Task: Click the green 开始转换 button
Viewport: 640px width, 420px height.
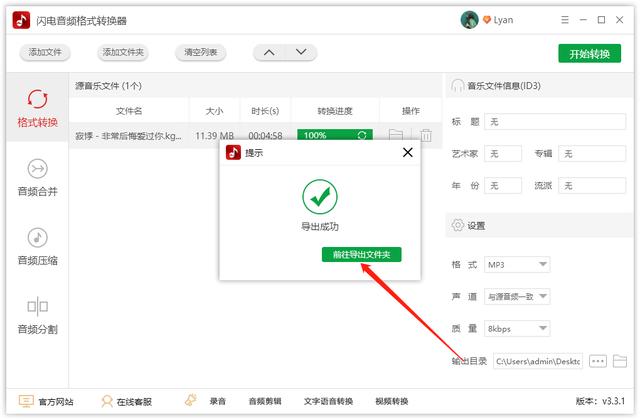Action: tap(589, 53)
